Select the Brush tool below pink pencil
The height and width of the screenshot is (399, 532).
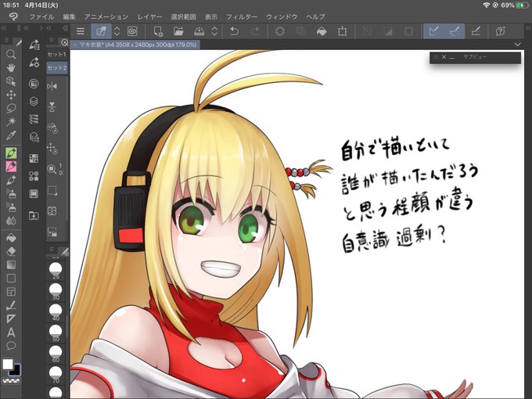click(11, 180)
